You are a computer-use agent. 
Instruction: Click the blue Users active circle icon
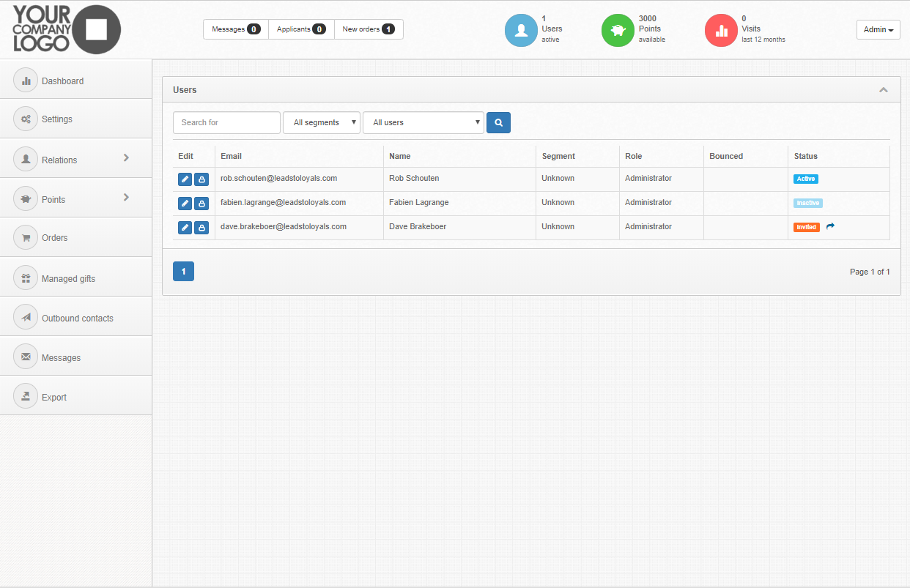tap(521, 30)
